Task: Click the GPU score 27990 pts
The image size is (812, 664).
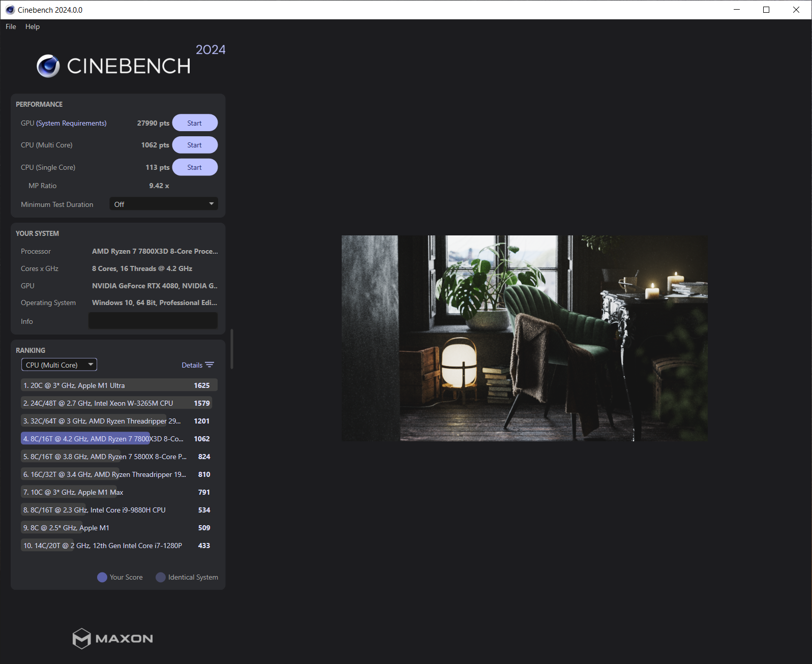Action: coord(153,123)
